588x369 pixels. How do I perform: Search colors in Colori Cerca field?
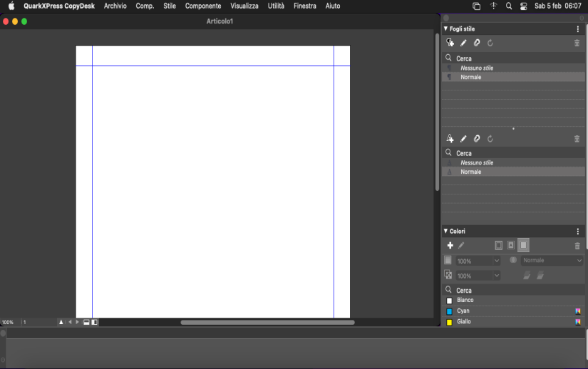pos(513,291)
